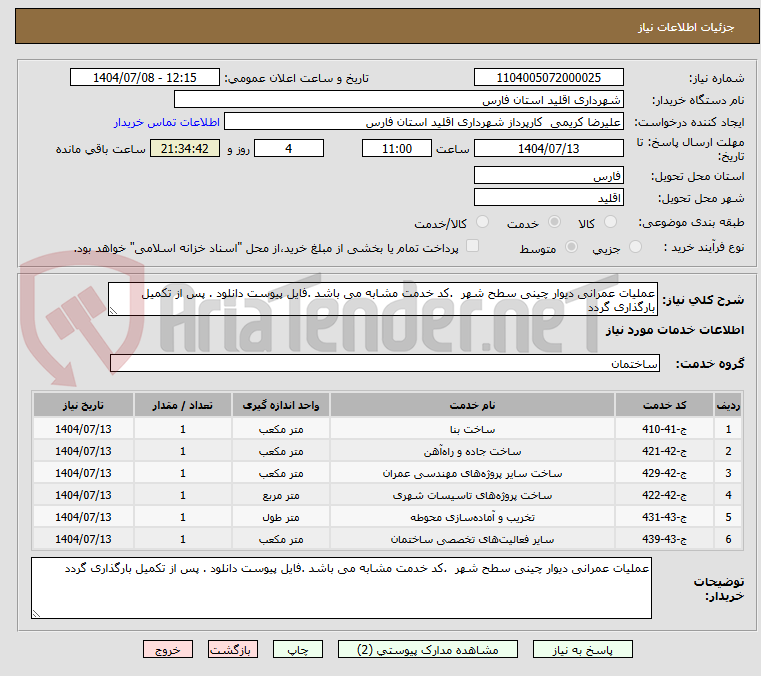The image size is (761, 676).
Task: Select the کالا radio button
Action: click(610, 222)
